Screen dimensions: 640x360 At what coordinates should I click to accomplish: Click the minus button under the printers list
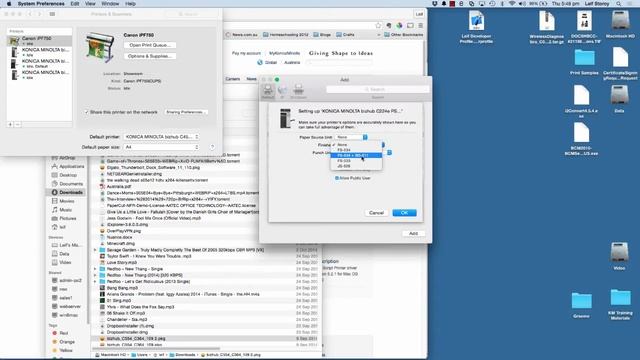[18, 124]
